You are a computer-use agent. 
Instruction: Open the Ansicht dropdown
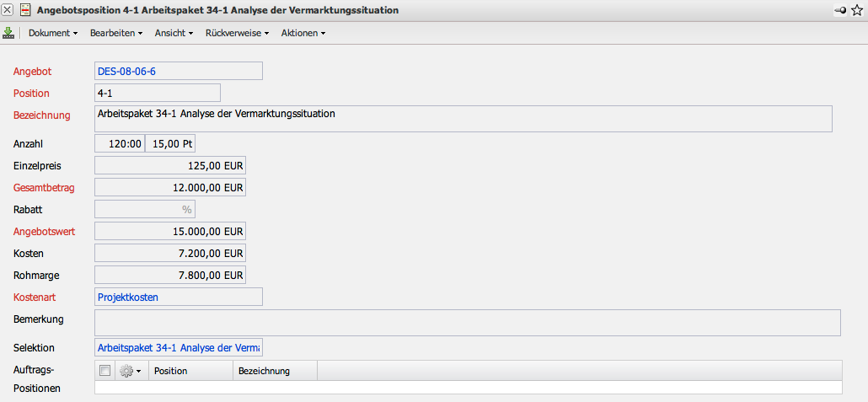[174, 33]
